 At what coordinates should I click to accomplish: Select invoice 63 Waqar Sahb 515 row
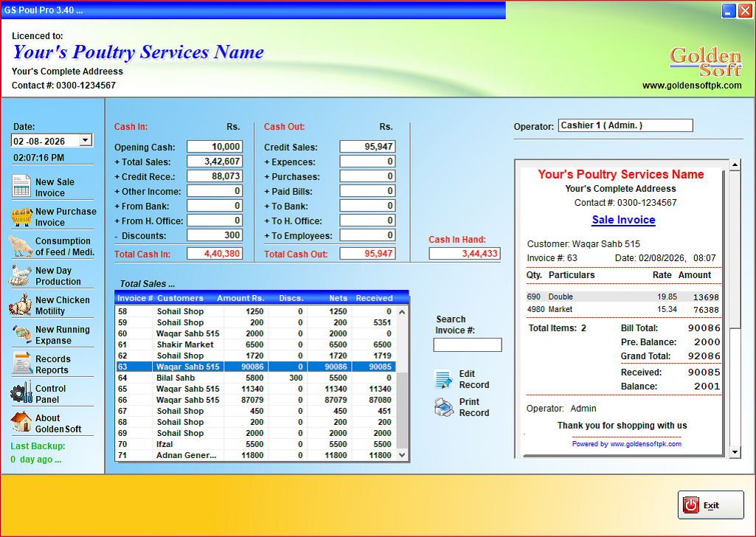[x=257, y=367]
